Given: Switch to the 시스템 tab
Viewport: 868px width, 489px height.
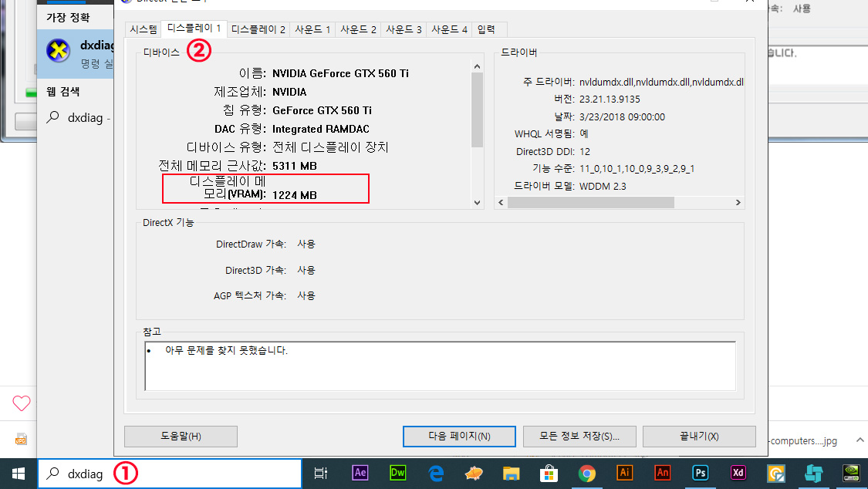Looking at the screenshot, I should tap(144, 29).
